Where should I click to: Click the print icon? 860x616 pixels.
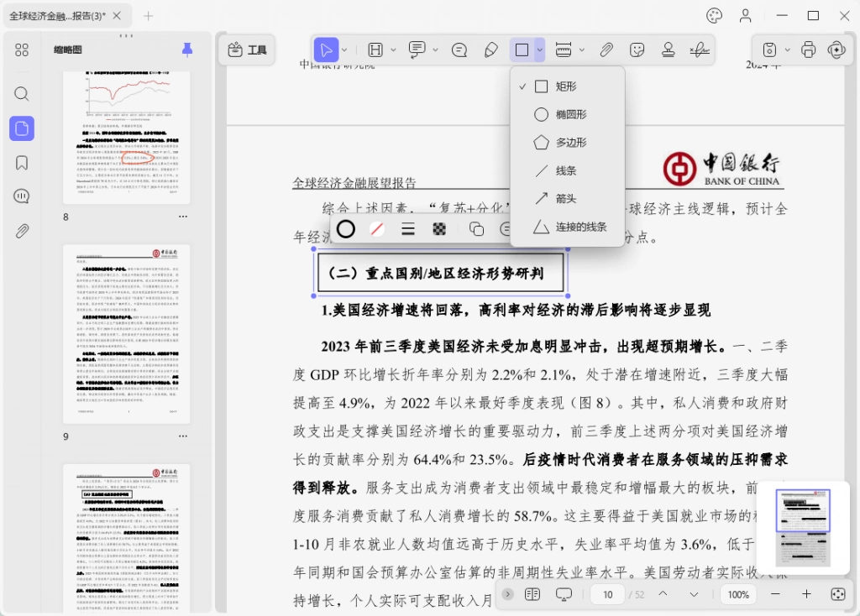click(808, 50)
